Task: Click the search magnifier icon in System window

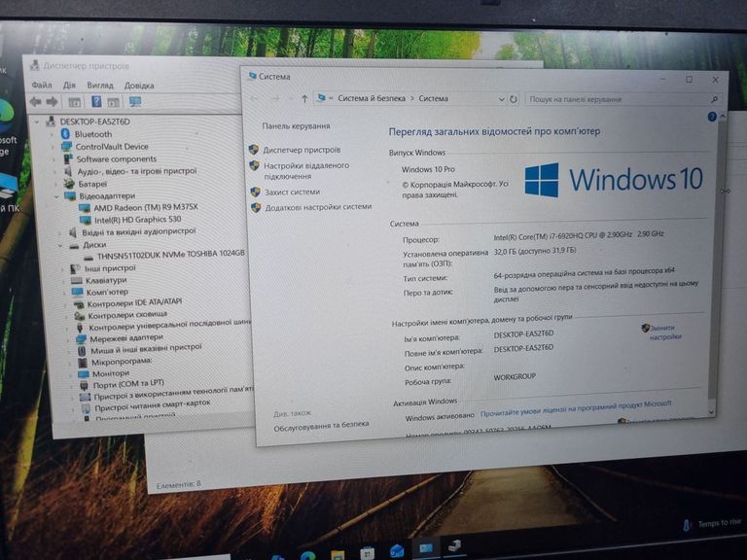Action: pyautogui.click(x=714, y=99)
